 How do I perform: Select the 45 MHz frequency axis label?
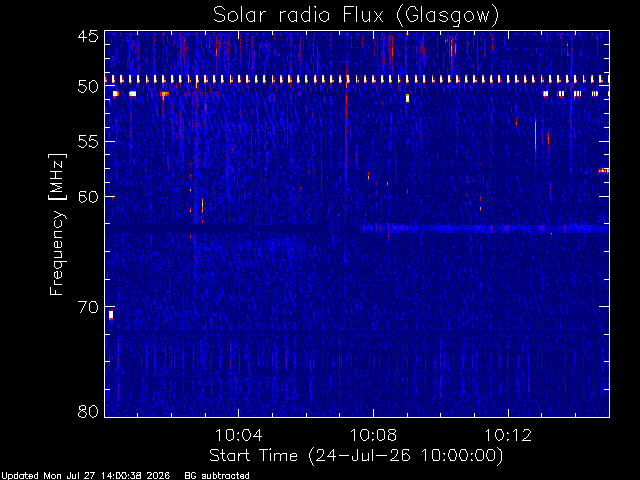[x=88, y=37]
